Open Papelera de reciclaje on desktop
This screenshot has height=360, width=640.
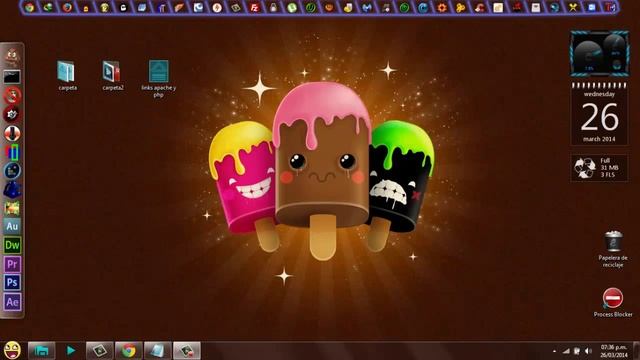click(613, 249)
